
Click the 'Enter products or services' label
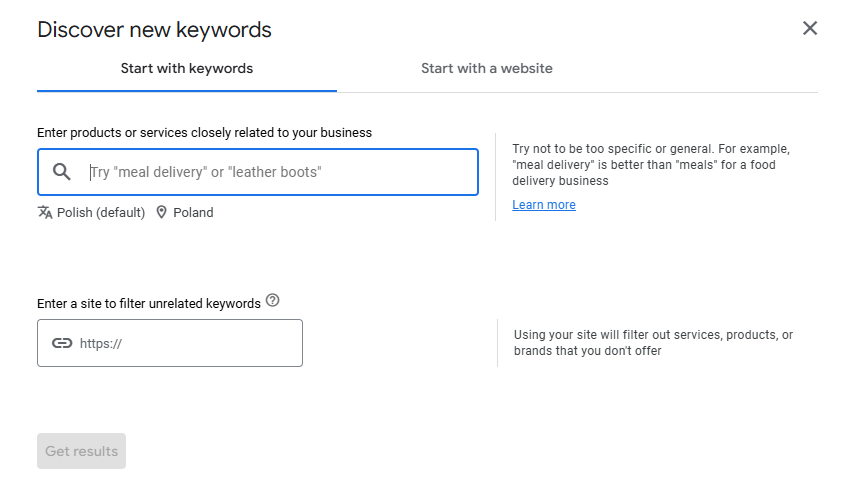coord(204,132)
